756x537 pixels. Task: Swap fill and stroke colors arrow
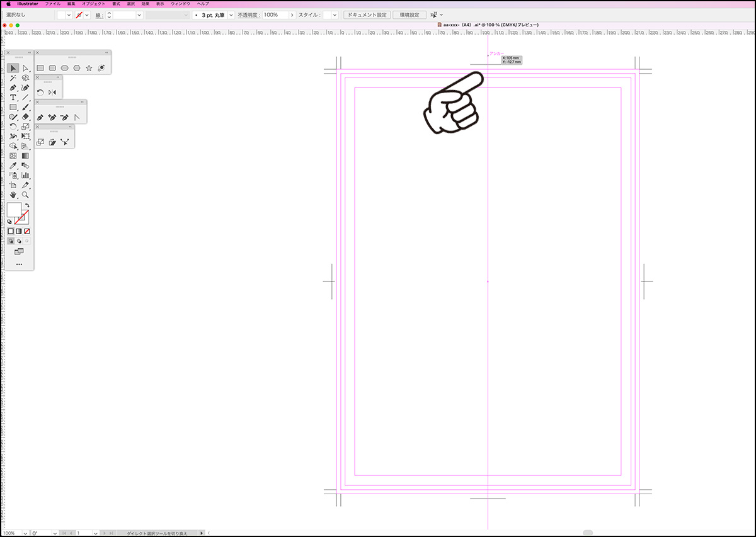[27, 206]
